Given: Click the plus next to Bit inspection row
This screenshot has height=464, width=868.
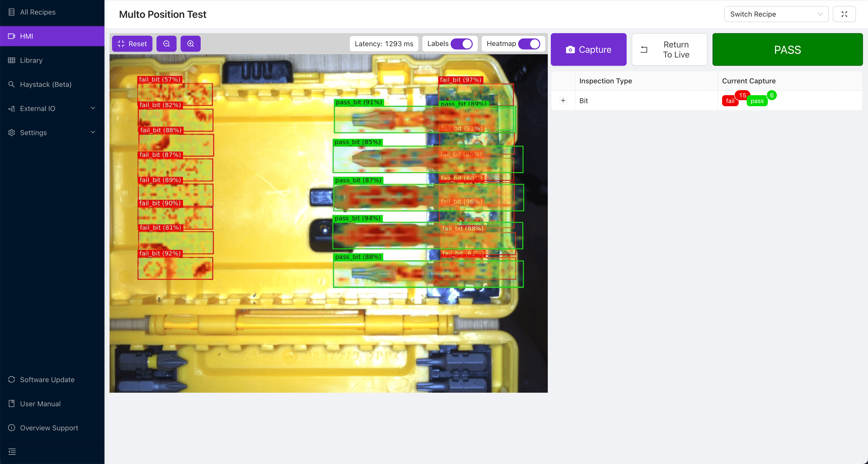Looking at the screenshot, I should (563, 100).
